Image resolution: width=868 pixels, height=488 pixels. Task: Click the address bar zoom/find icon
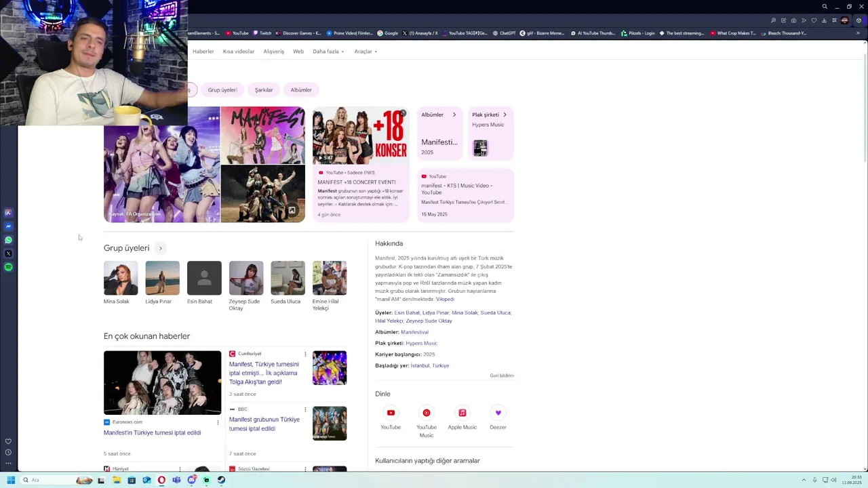click(773, 20)
